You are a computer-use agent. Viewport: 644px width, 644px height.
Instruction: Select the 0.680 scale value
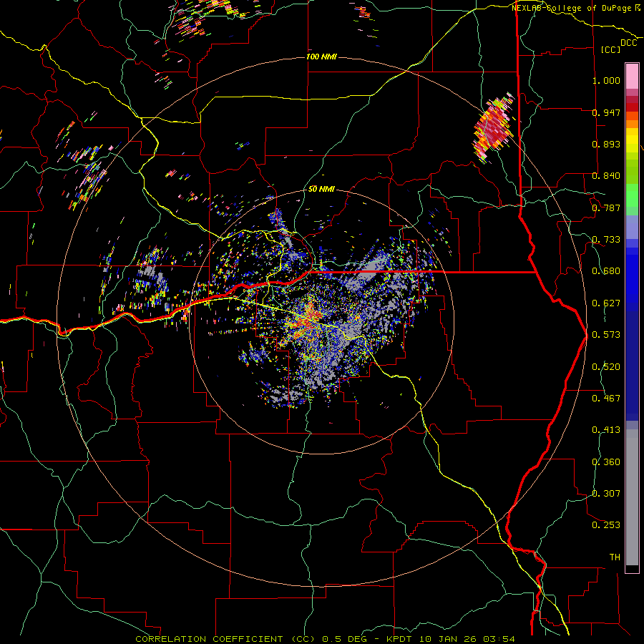click(606, 271)
